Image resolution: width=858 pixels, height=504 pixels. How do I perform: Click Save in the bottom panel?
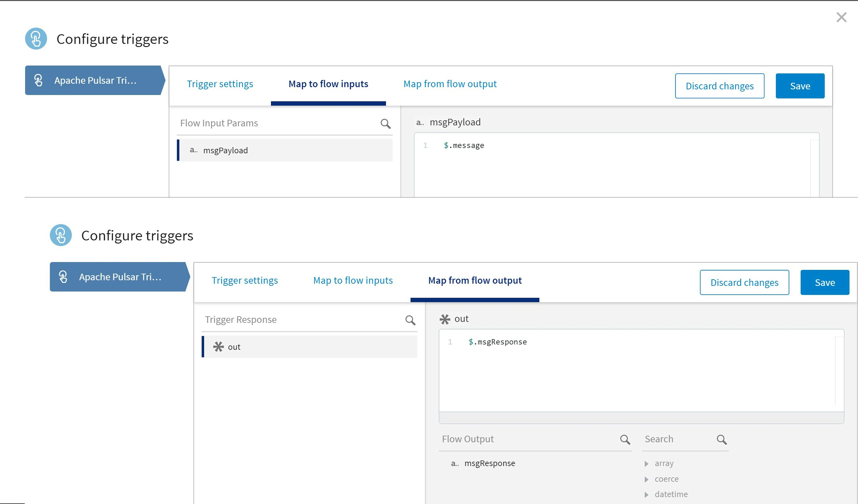tap(825, 282)
